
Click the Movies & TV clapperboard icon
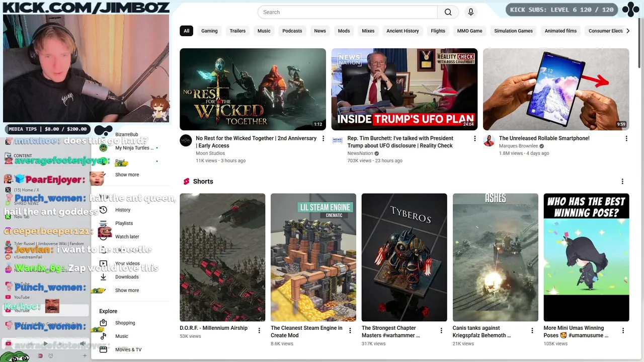pos(103,349)
